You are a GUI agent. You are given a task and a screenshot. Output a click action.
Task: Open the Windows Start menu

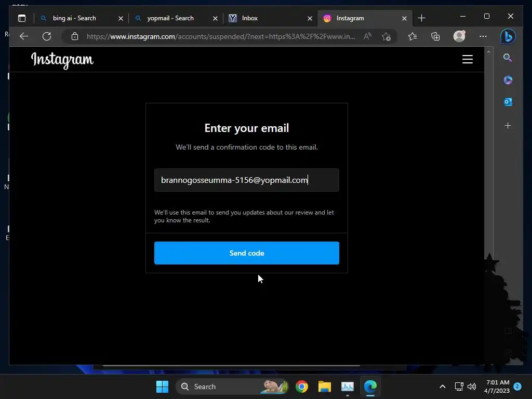point(162,387)
